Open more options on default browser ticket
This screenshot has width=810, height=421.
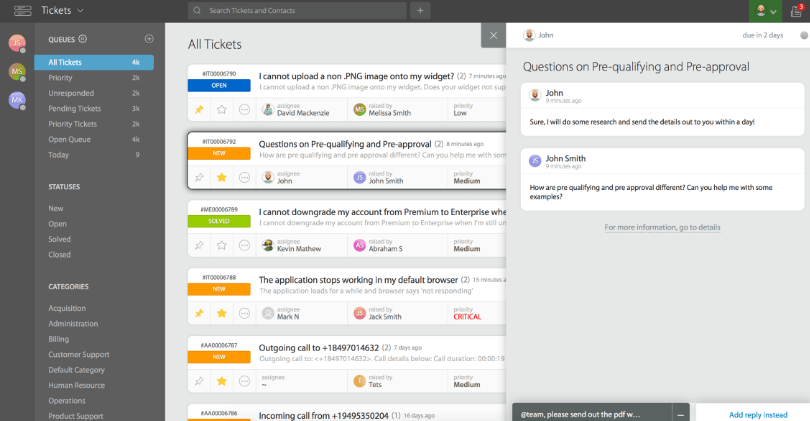244,314
